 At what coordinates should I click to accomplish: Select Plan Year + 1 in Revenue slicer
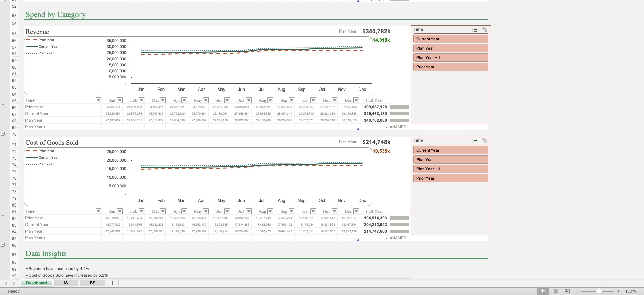[450, 58]
